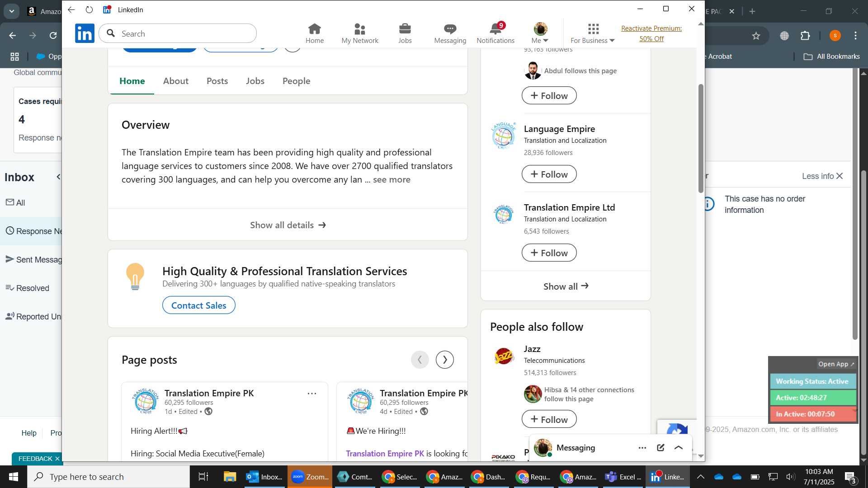Switch to the Posts tab
Screen dimensions: 868x488
(x=217, y=81)
